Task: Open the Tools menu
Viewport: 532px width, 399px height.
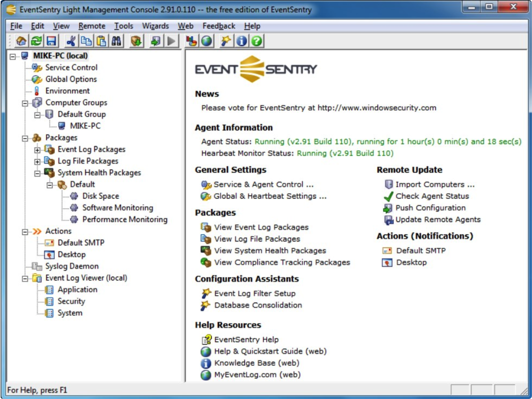Action: coord(124,26)
